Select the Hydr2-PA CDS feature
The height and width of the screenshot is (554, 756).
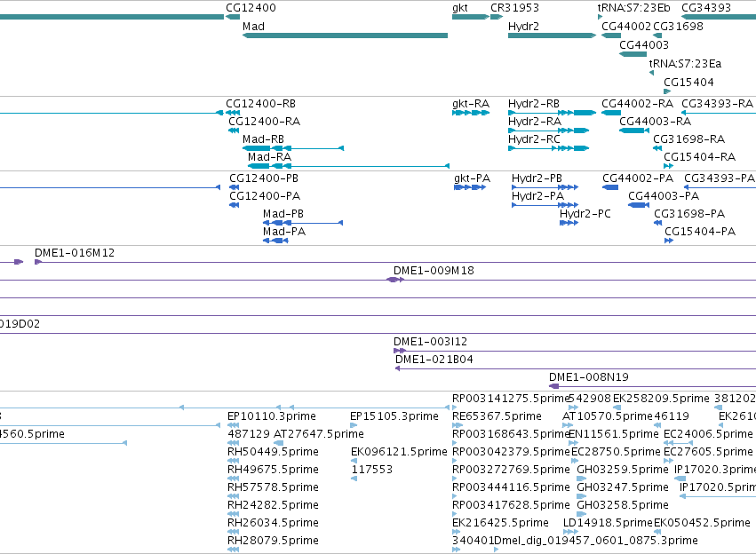click(545, 205)
